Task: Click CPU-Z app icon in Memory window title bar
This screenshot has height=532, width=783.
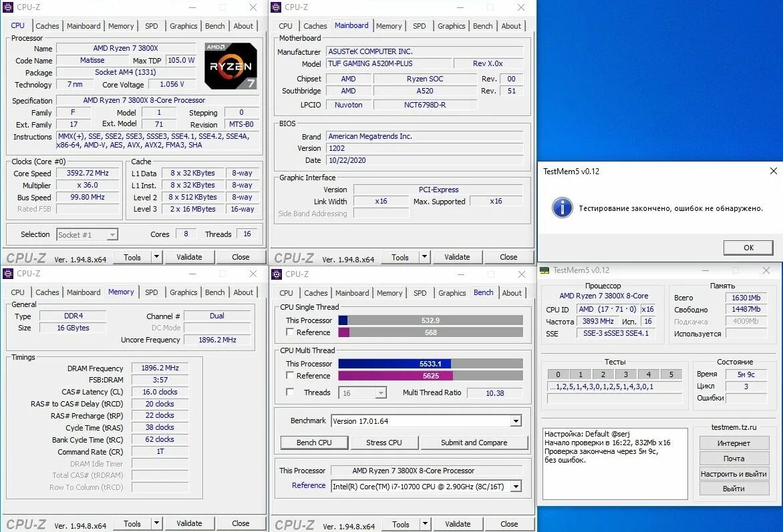Action: 8,274
